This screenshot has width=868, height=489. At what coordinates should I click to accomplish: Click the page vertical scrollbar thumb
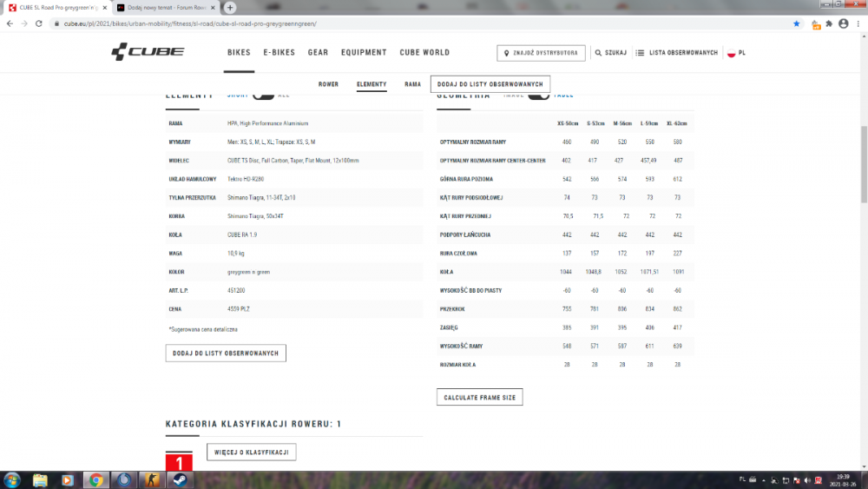(x=864, y=164)
